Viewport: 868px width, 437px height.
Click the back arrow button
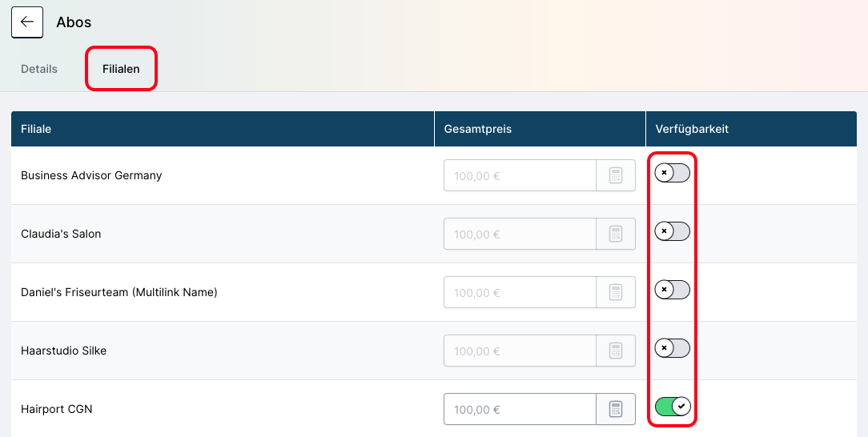pyautogui.click(x=27, y=22)
